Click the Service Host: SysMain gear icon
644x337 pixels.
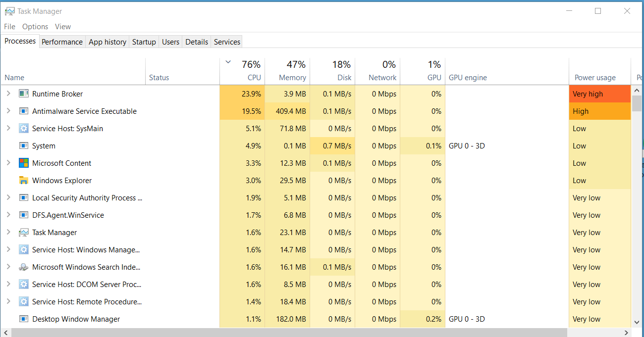click(x=24, y=128)
